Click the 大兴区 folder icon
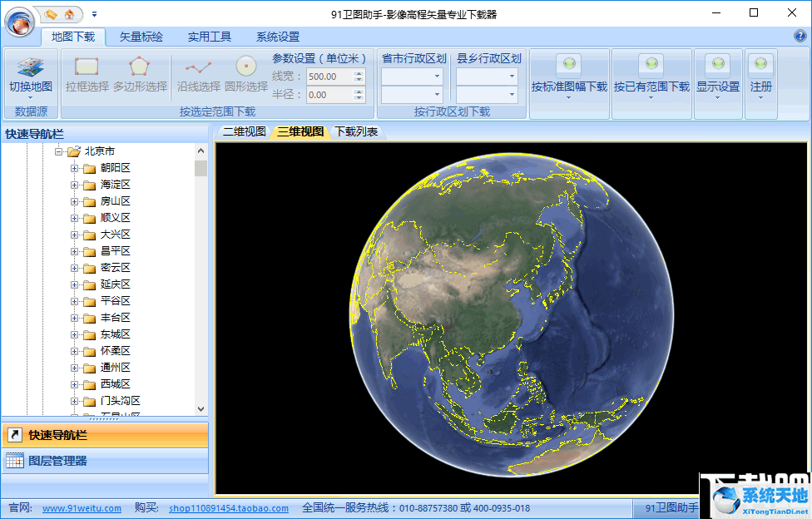 [90, 235]
